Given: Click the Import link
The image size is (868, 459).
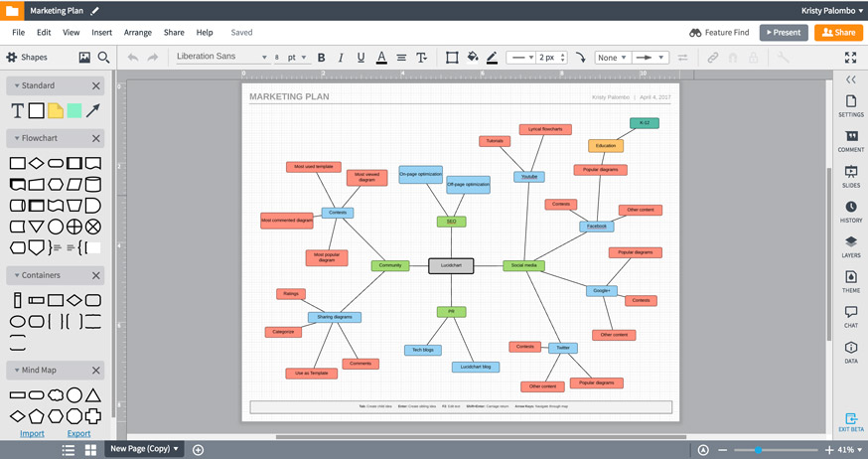Looking at the screenshot, I should 32,433.
